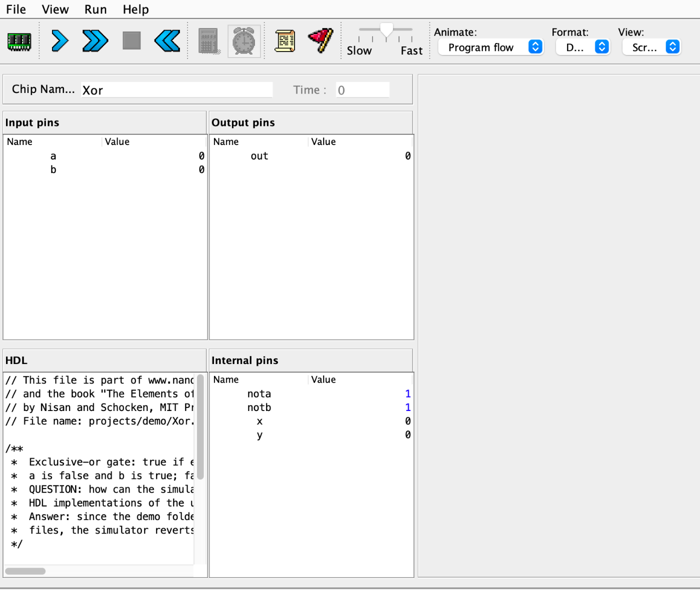Click the Time field showing 0
700x590 pixels.
tap(362, 90)
